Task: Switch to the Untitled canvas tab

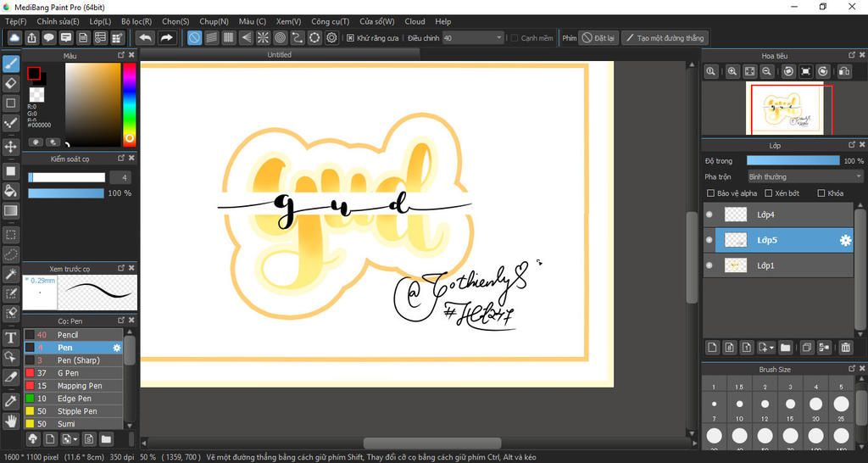Action: (x=280, y=55)
